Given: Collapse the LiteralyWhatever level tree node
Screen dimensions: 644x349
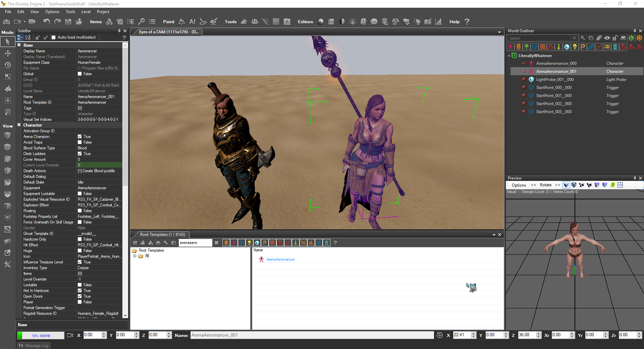Looking at the screenshot, I should click(x=509, y=56).
